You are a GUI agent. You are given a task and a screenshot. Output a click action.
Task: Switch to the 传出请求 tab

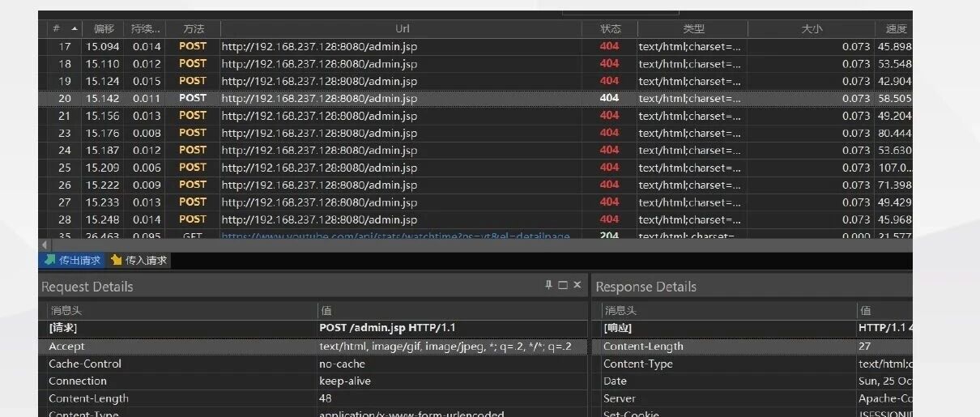[72, 260]
